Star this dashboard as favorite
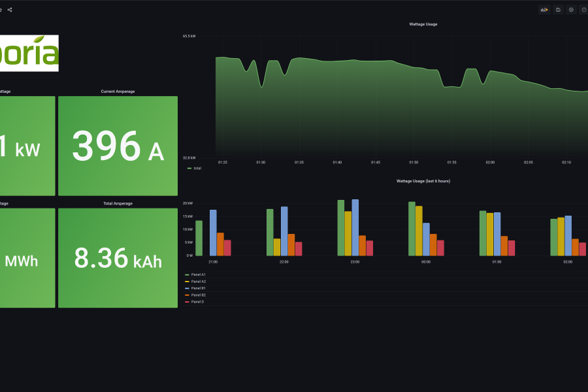Viewport: 588px width, 392px height. (x=1, y=10)
